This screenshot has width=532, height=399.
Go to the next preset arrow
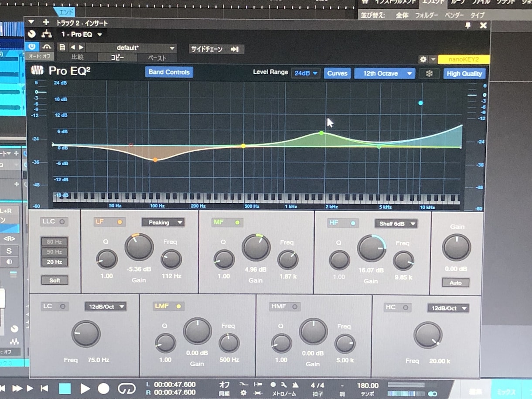[x=81, y=48]
